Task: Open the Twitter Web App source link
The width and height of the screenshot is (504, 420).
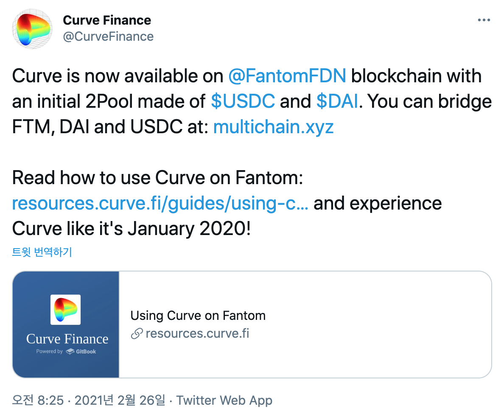Action: (224, 400)
